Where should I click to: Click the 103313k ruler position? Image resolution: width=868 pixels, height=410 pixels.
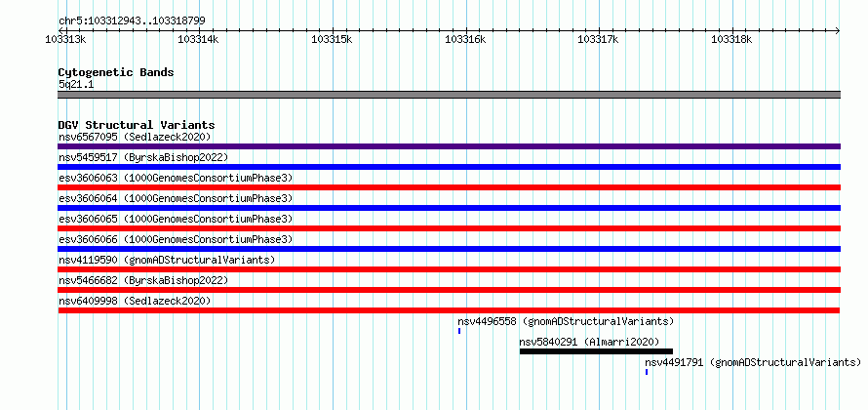tap(66, 39)
